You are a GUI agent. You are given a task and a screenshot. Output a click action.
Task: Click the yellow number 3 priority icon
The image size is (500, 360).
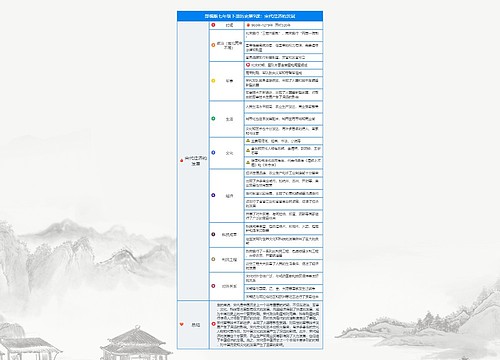click(213, 81)
